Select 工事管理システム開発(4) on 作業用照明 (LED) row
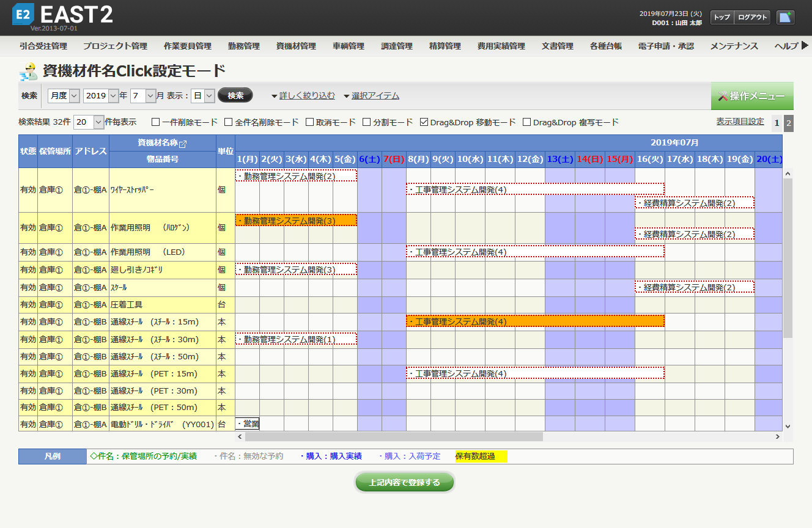The width and height of the screenshot is (812, 528). click(535, 251)
